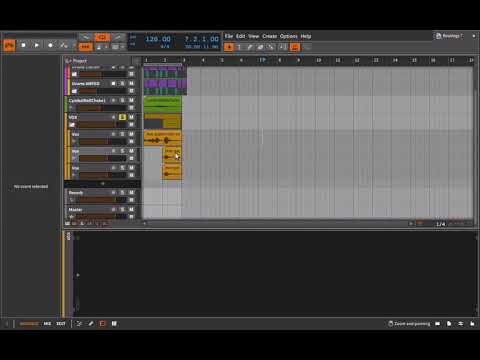
Task: Click the grid icon next to orange panel icon
Action: 114,324
